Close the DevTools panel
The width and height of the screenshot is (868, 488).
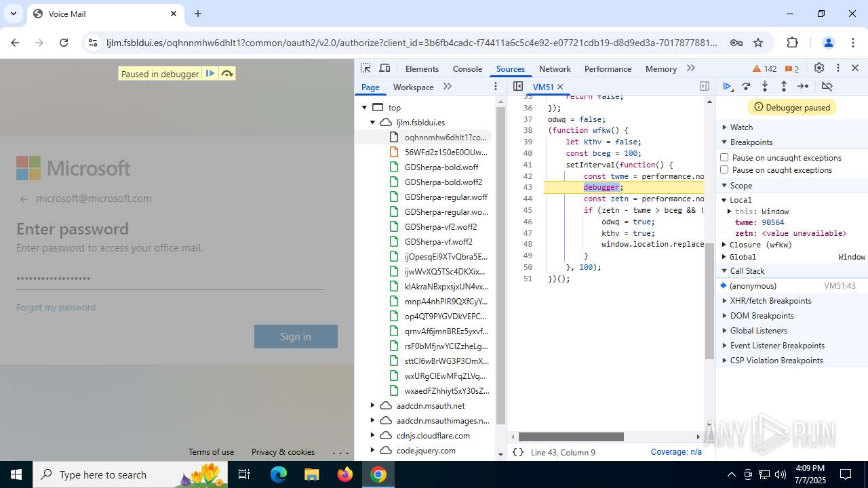pos(855,68)
